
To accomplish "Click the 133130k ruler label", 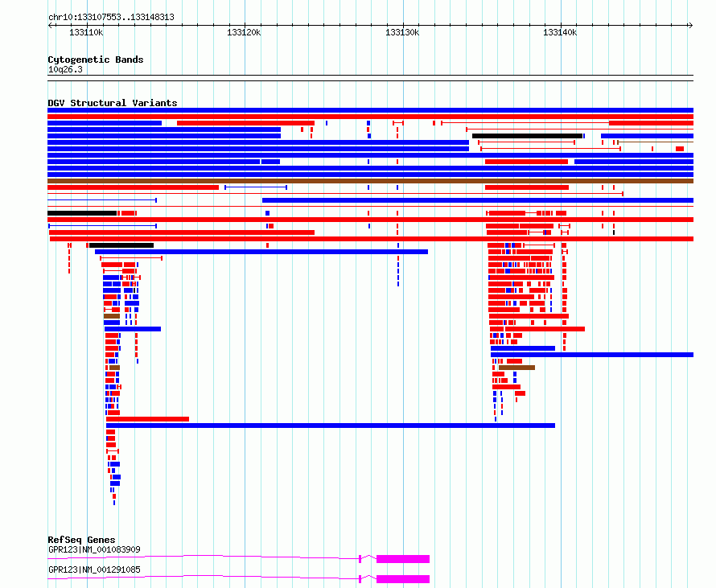I will (402, 32).
